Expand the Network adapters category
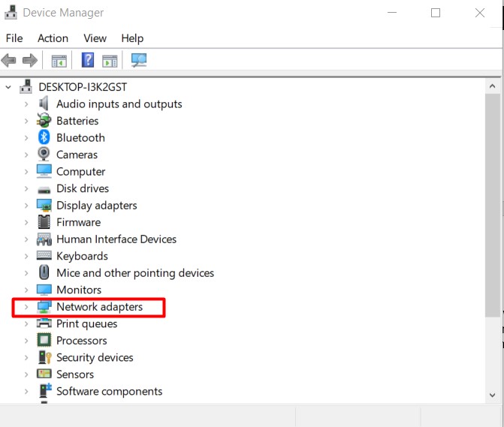 click(x=26, y=307)
